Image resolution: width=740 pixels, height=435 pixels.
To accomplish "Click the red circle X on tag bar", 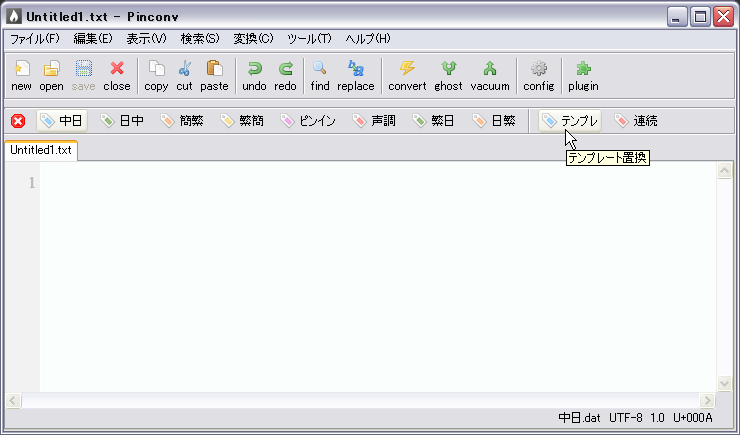I will coord(18,121).
